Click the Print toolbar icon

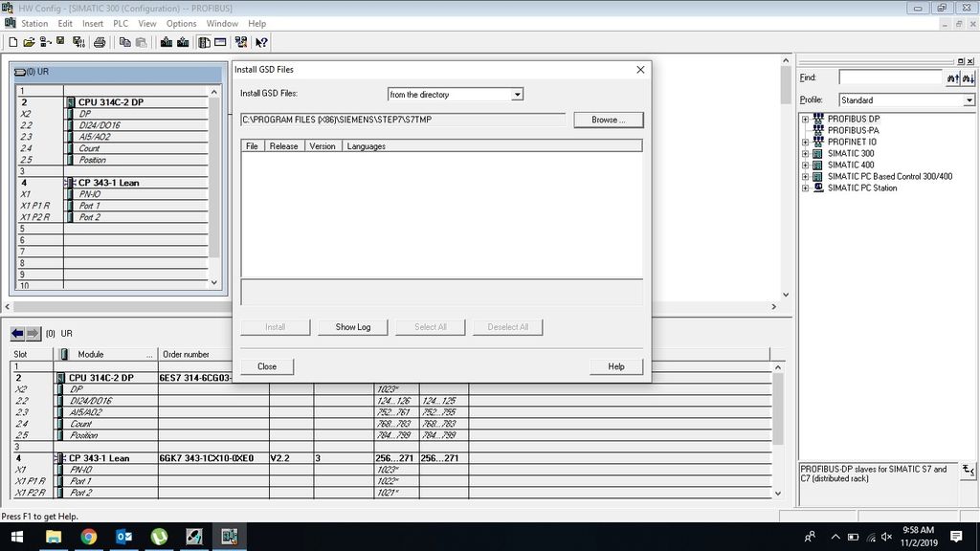point(100,42)
